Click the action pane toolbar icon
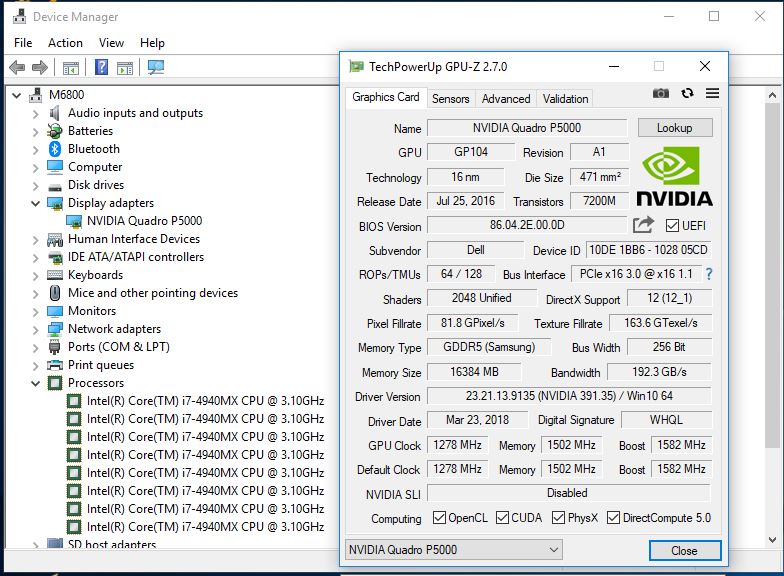784x576 pixels. 125,68
